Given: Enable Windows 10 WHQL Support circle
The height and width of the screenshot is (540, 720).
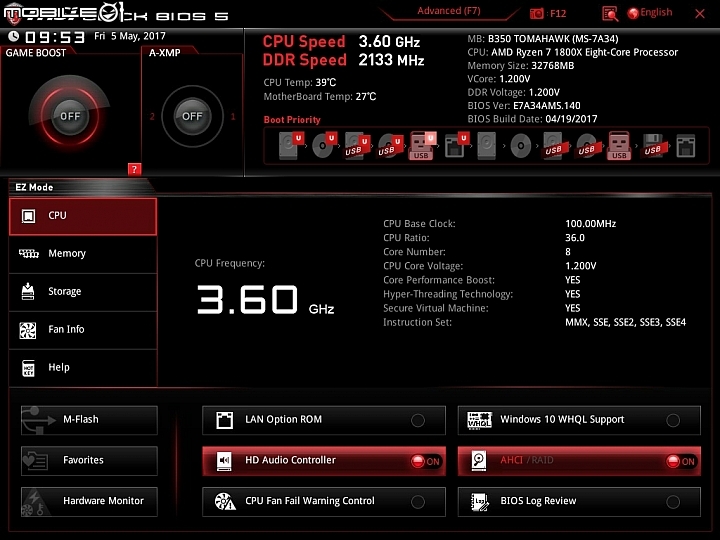Looking at the screenshot, I should point(673,420).
